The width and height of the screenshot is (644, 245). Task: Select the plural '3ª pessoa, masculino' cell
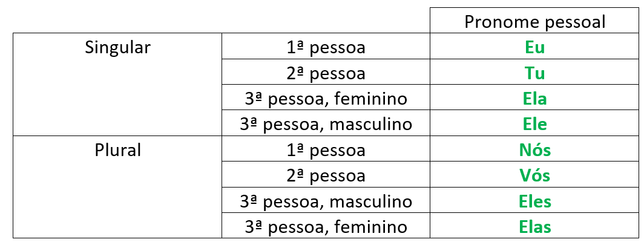pyautogui.click(x=326, y=201)
